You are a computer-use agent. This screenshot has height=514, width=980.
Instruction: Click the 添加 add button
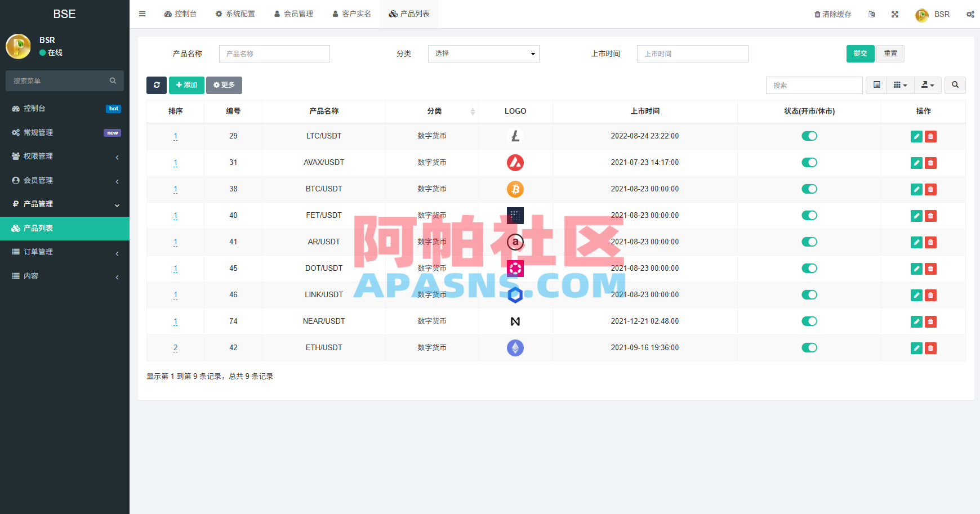click(186, 85)
